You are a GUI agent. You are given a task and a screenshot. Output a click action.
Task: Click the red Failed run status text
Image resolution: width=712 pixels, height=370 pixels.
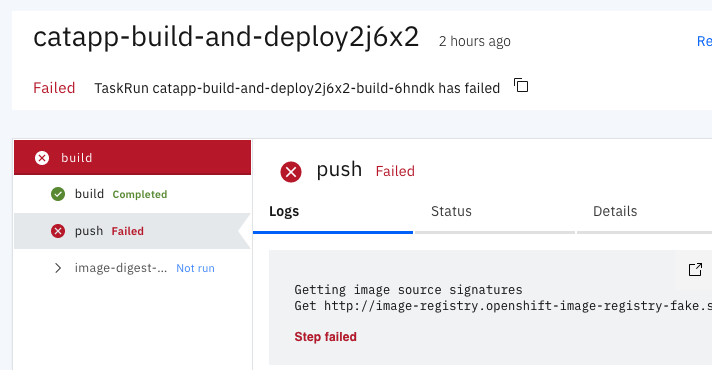point(54,88)
